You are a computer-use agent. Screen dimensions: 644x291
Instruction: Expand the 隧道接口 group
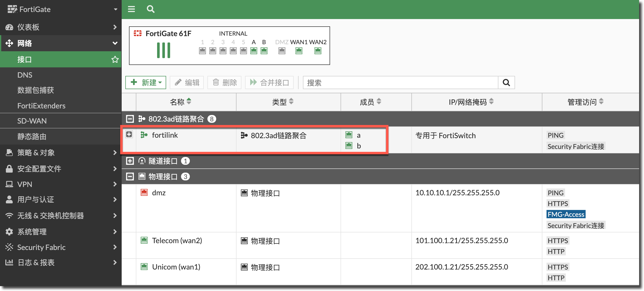pyautogui.click(x=130, y=161)
